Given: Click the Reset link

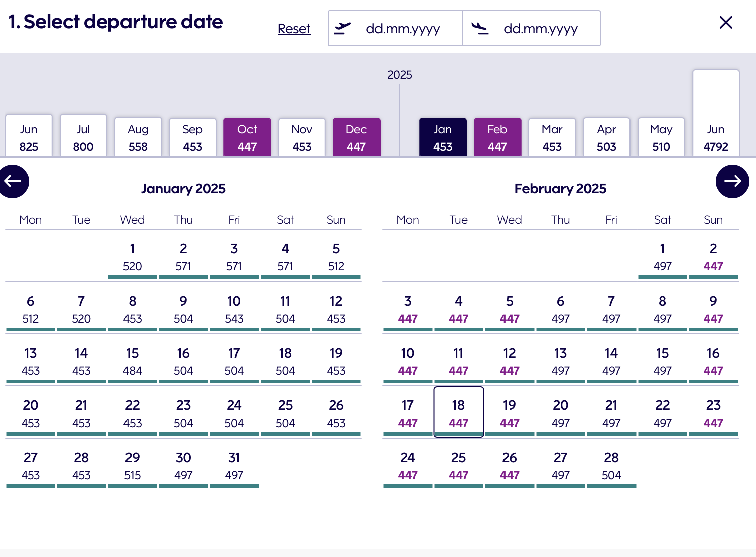Looking at the screenshot, I should [x=294, y=29].
